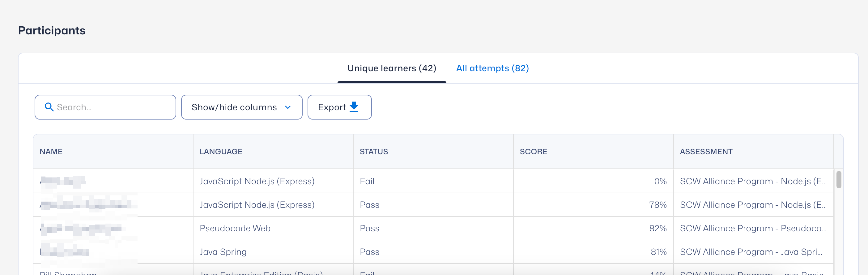
Task: Sort by the LANGUAGE column header
Action: point(221,151)
